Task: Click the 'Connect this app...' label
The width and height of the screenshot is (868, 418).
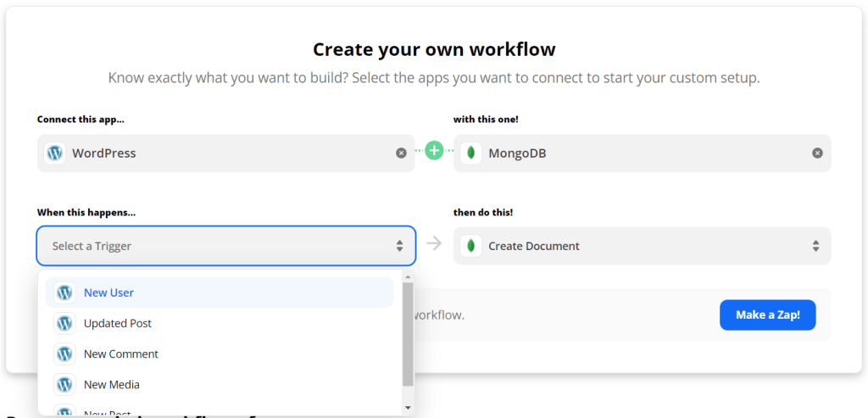Action: [81, 120]
